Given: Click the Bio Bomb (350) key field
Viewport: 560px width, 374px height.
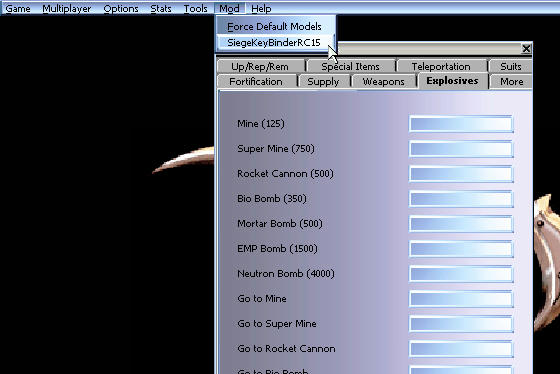Looking at the screenshot, I should point(461,199).
